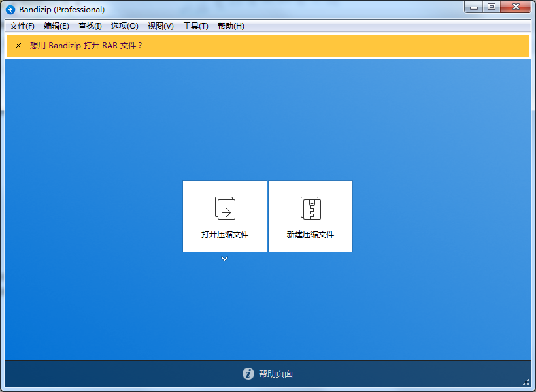Open the 帮助页面 link
536x392 pixels.
click(x=276, y=374)
